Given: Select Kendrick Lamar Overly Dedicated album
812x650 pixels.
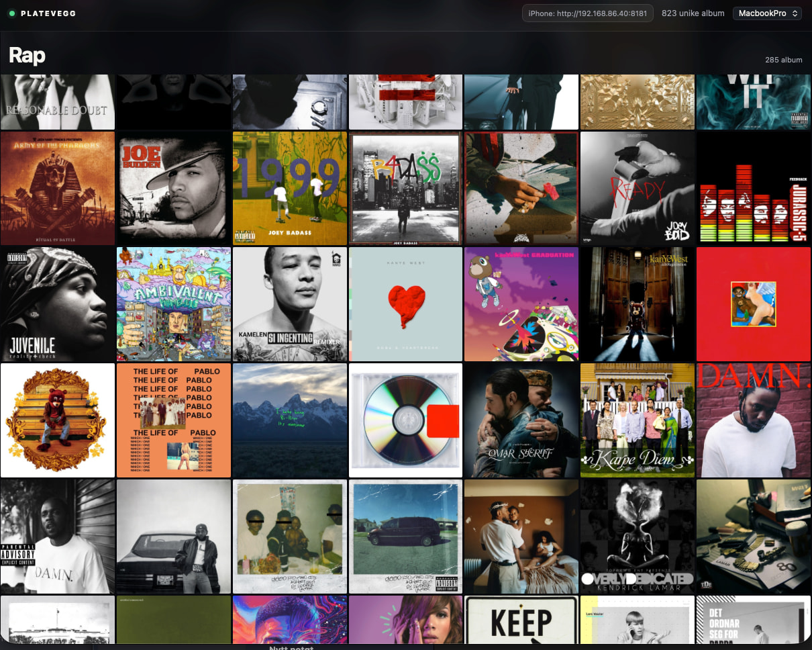Looking at the screenshot, I should 638,537.
